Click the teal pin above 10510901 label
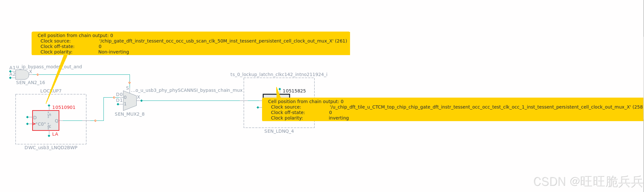644x192 pixels. click(49, 106)
